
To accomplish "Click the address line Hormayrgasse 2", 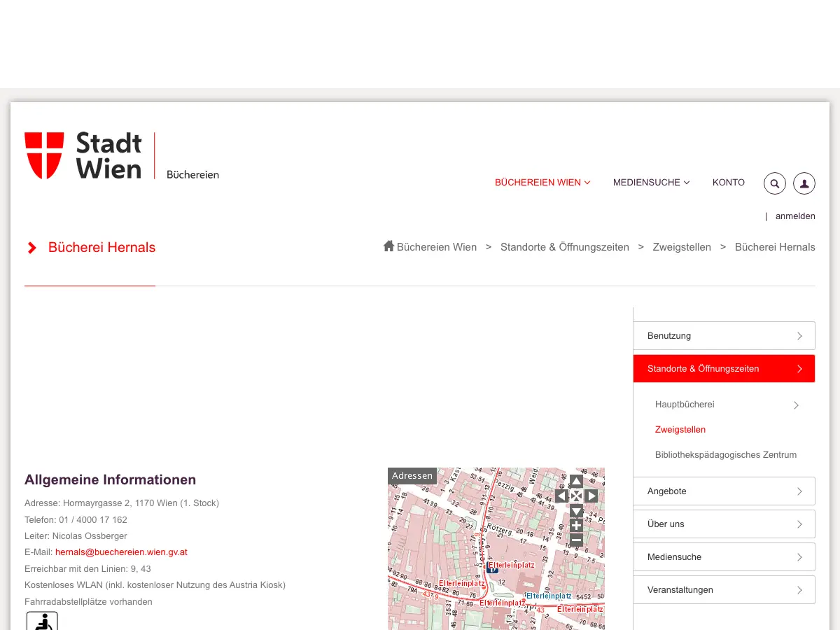I will (122, 503).
